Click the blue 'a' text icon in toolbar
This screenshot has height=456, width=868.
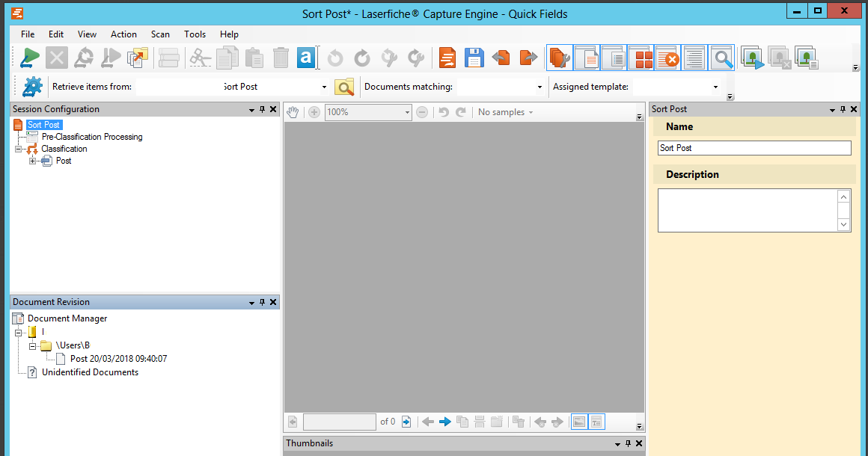305,58
